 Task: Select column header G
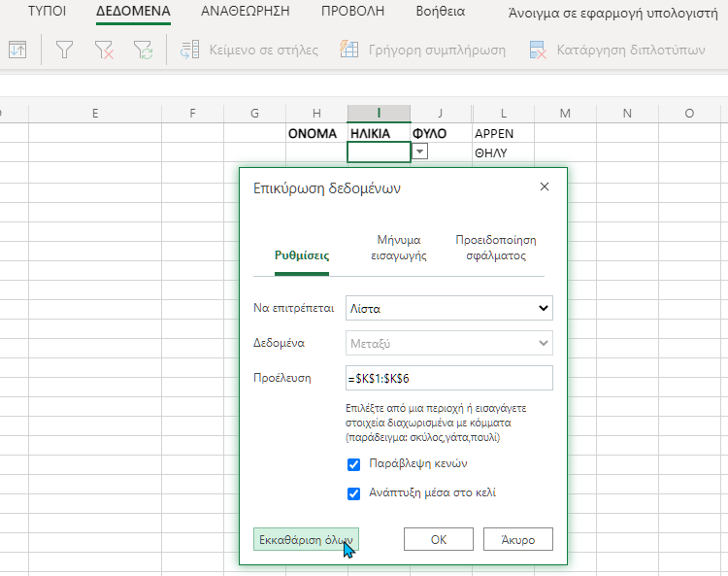click(255, 114)
